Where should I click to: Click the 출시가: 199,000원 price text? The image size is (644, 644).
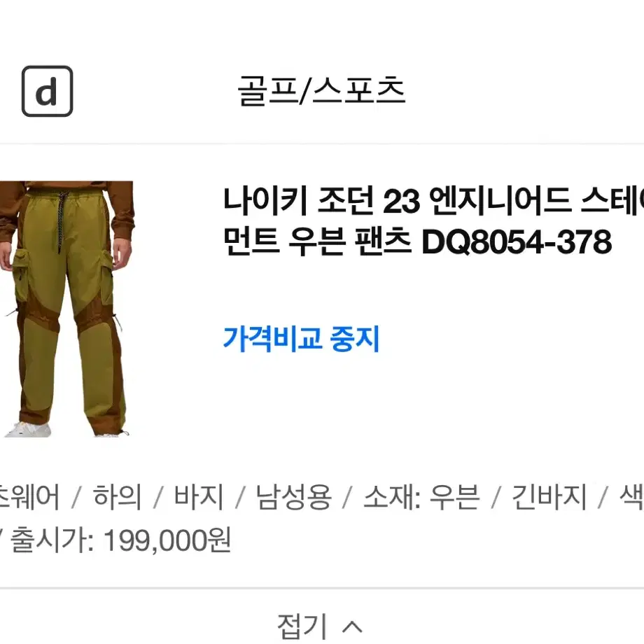[x=120, y=540]
